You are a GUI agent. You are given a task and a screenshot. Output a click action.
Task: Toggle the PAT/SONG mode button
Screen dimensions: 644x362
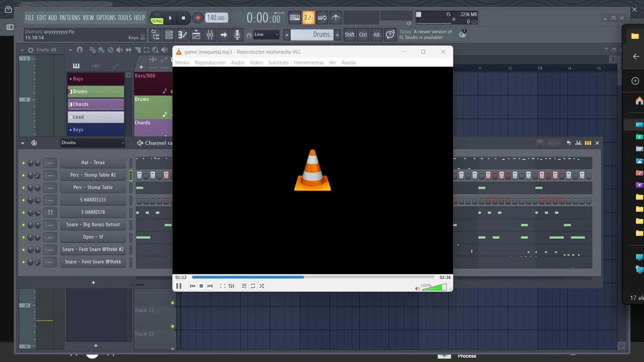[x=157, y=18]
